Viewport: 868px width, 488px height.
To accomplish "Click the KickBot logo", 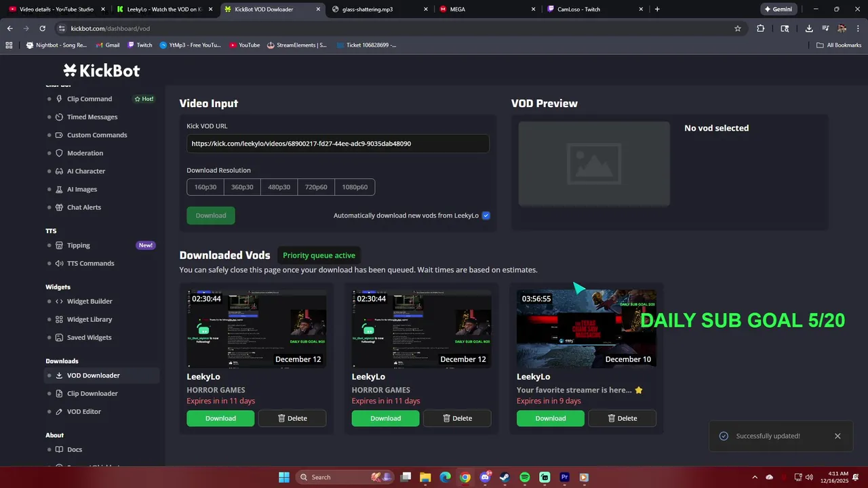I will pyautogui.click(x=102, y=70).
